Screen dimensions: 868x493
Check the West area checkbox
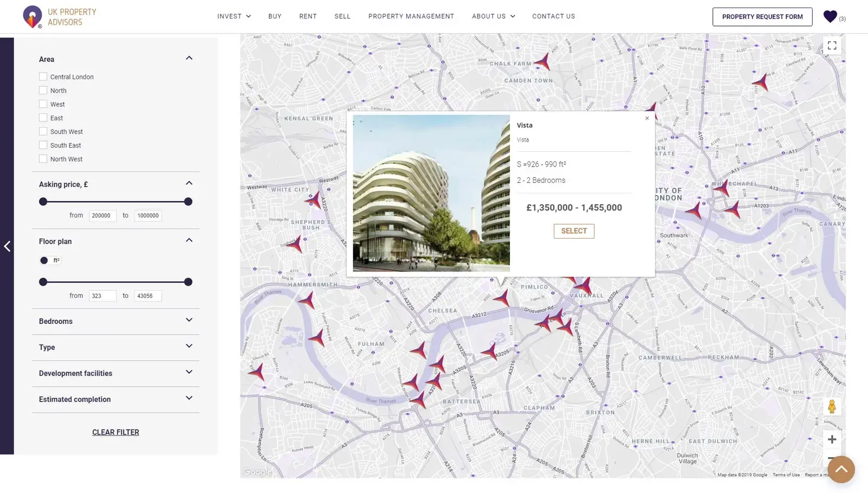tap(43, 104)
